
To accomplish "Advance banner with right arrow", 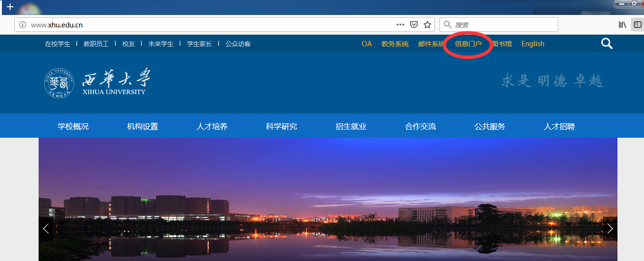I will [x=610, y=229].
